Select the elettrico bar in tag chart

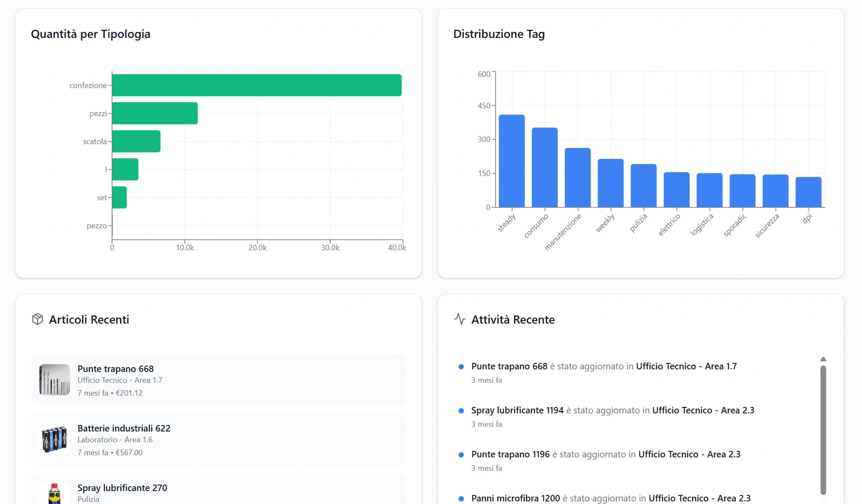[677, 190]
